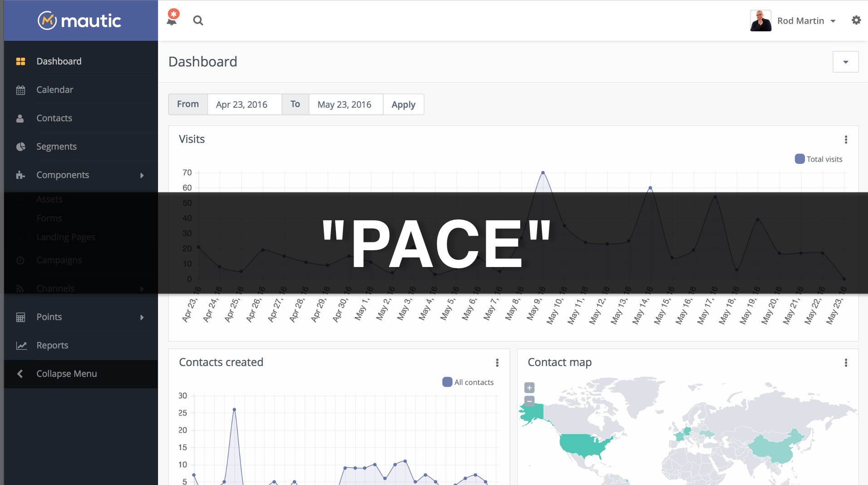The height and width of the screenshot is (485, 868).
Task: Open settings via the gear icon
Action: click(x=857, y=20)
